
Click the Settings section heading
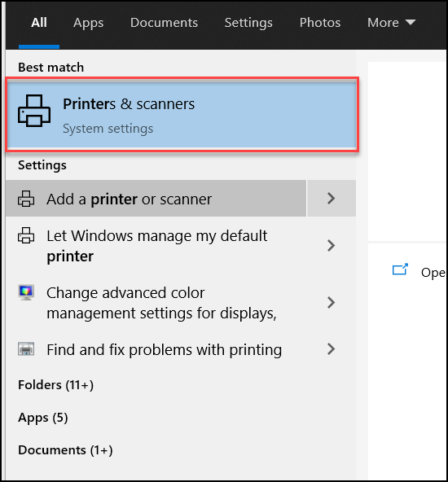[x=42, y=165]
